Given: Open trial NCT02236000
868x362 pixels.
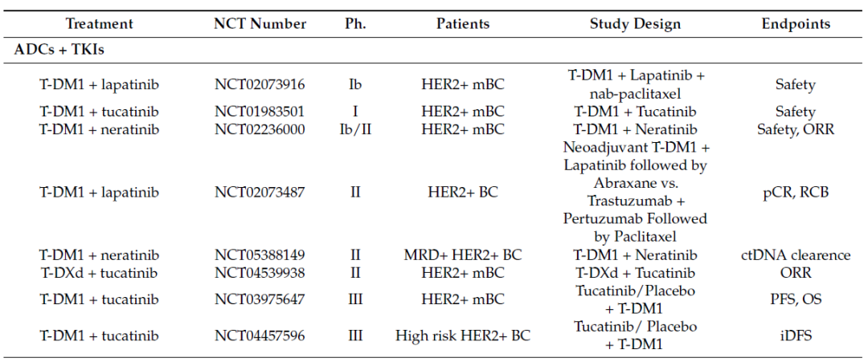Looking at the screenshot, I should (x=260, y=129).
